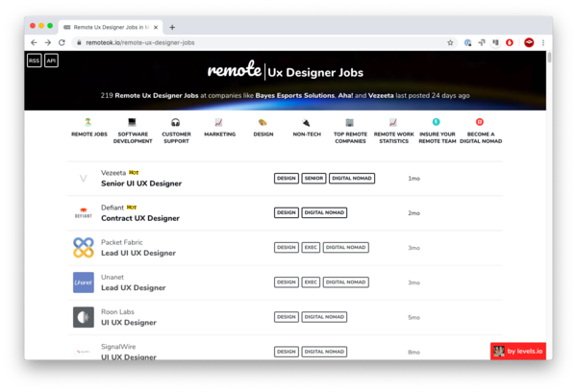Screen dimensions: 577x392
Task: Open the Design category label
Action: tap(263, 135)
